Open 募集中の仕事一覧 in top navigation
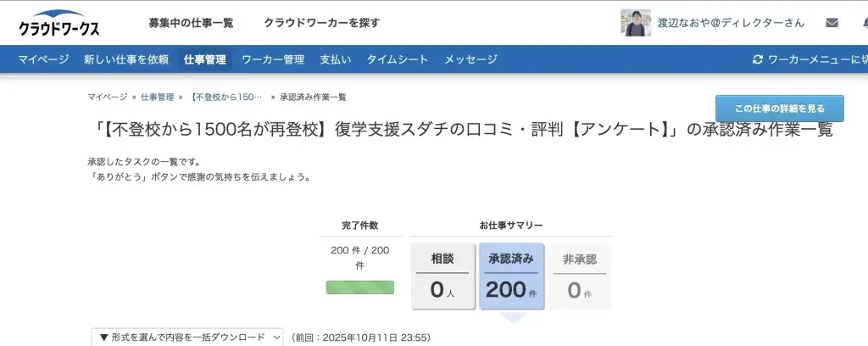 tap(191, 23)
